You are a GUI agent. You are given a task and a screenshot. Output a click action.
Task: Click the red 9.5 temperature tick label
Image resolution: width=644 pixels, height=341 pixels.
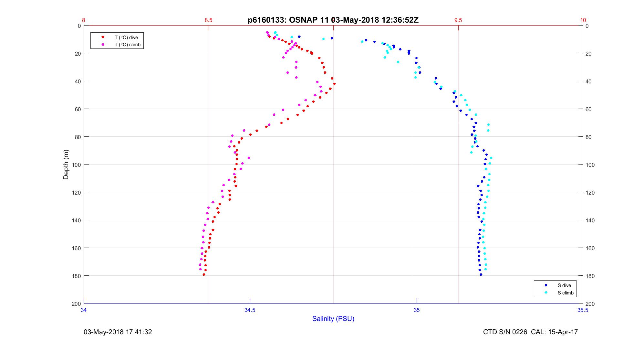pyautogui.click(x=458, y=20)
